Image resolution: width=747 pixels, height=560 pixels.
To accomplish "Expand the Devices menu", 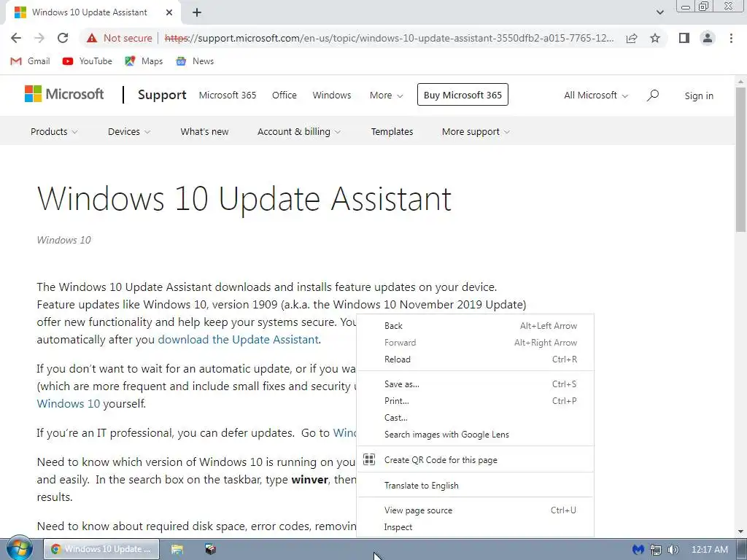I will 129,131.
